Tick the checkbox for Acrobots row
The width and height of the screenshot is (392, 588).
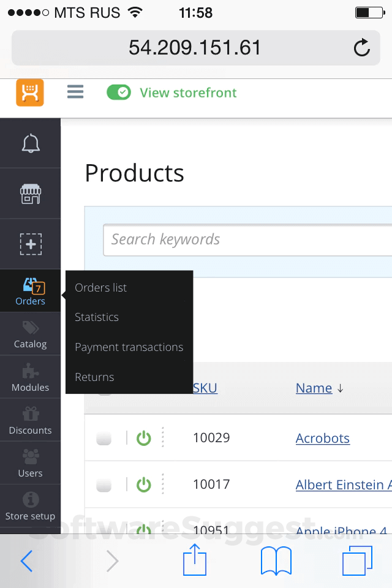(x=104, y=438)
